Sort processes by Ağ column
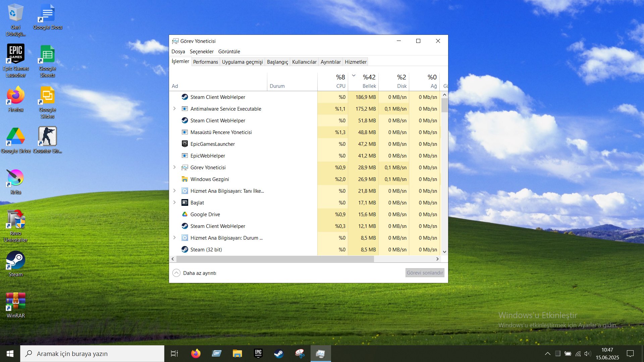 424,81
